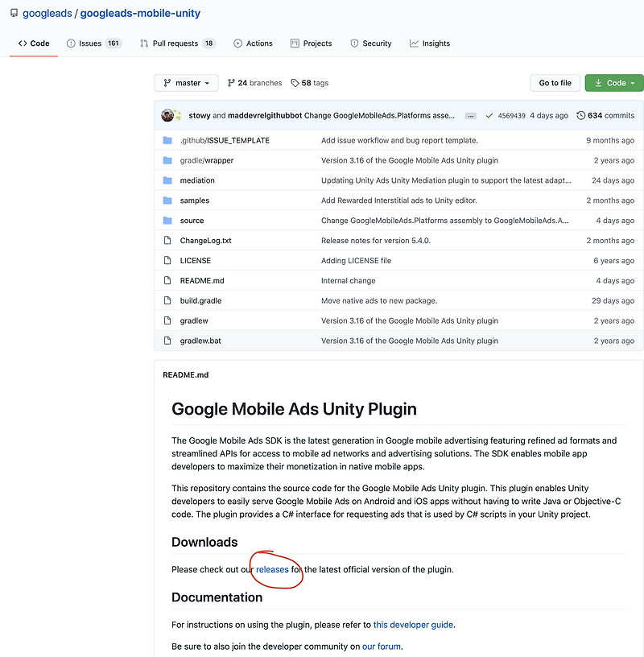Image resolution: width=644 pixels, height=657 pixels.
Task: Click the tag icon next to 58 tags
Action: click(x=295, y=83)
